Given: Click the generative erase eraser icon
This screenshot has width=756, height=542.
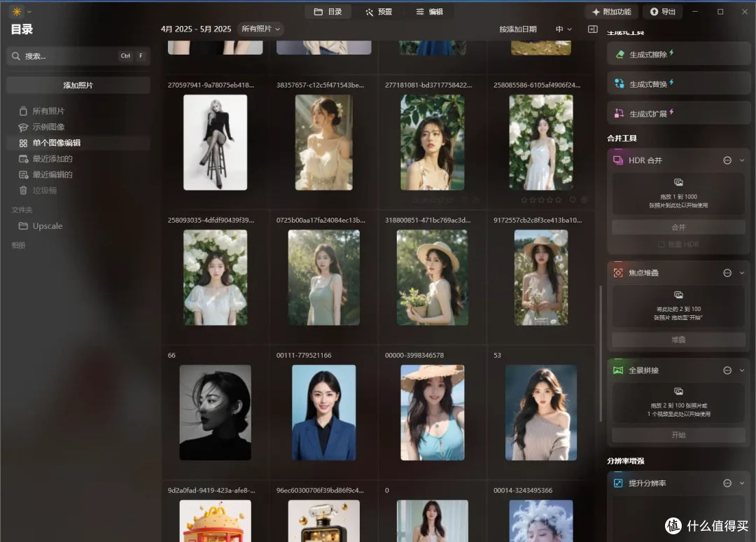Looking at the screenshot, I should pyautogui.click(x=619, y=55).
